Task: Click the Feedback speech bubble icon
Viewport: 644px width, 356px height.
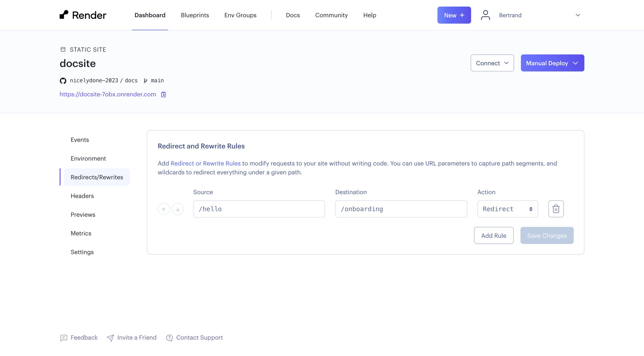Action: click(64, 338)
